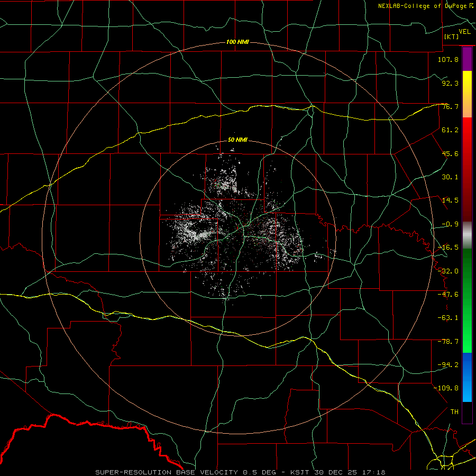Click the TH threshold label in legend
Viewport: 476px width, 476px height.
(x=454, y=412)
